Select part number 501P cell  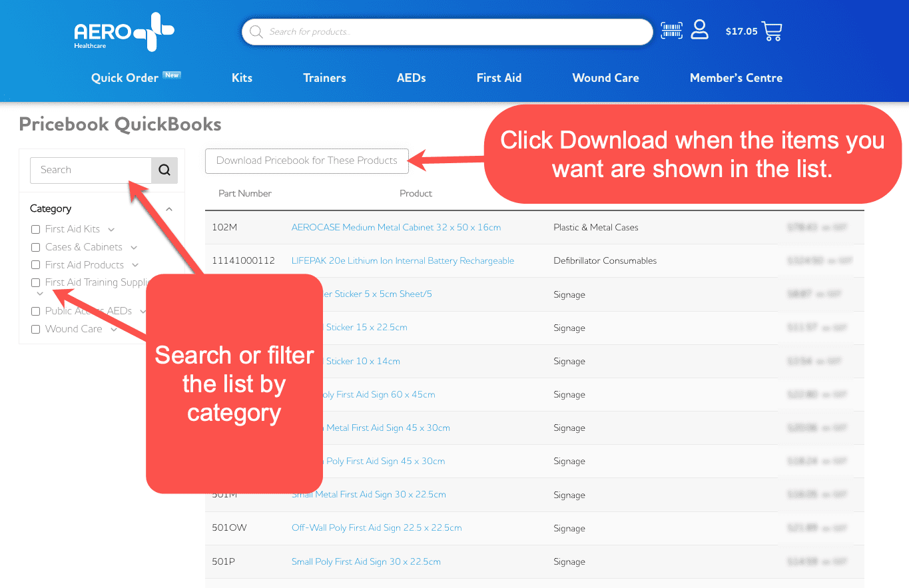[223, 561]
